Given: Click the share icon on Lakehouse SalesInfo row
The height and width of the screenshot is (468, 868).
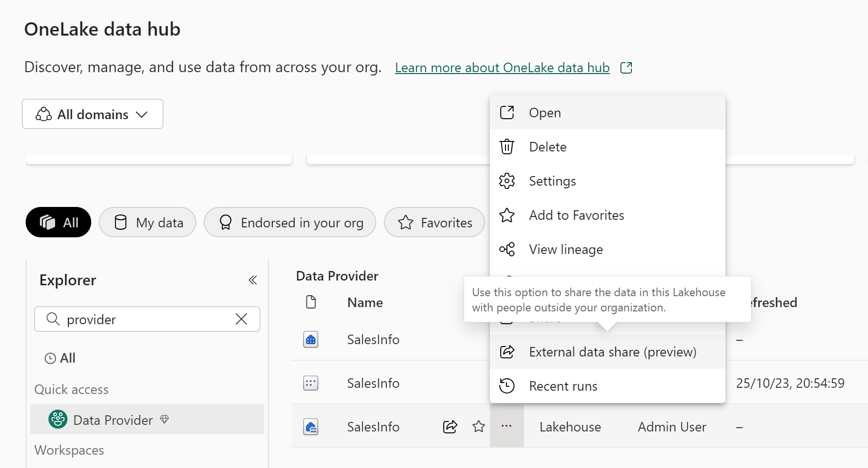Looking at the screenshot, I should [450, 427].
